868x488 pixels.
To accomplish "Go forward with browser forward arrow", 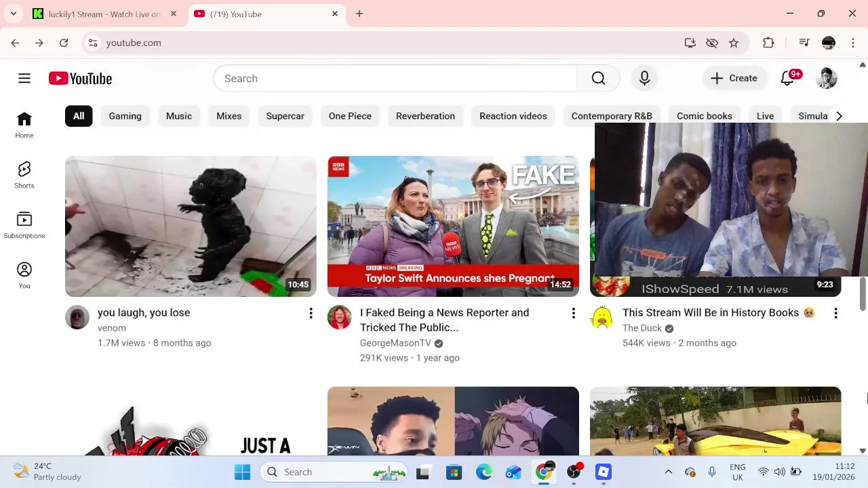I will pos(39,43).
